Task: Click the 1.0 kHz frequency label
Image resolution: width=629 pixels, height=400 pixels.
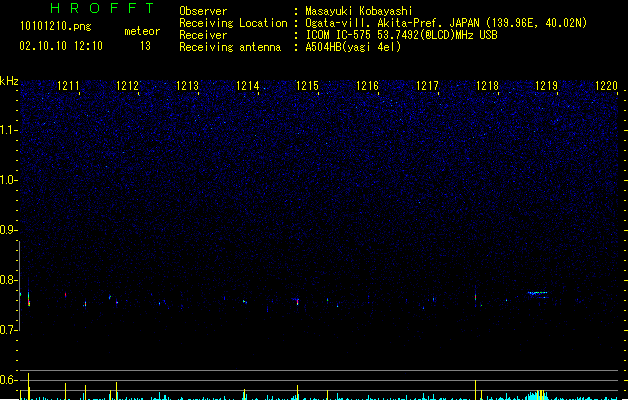Action: [x=8, y=180]
